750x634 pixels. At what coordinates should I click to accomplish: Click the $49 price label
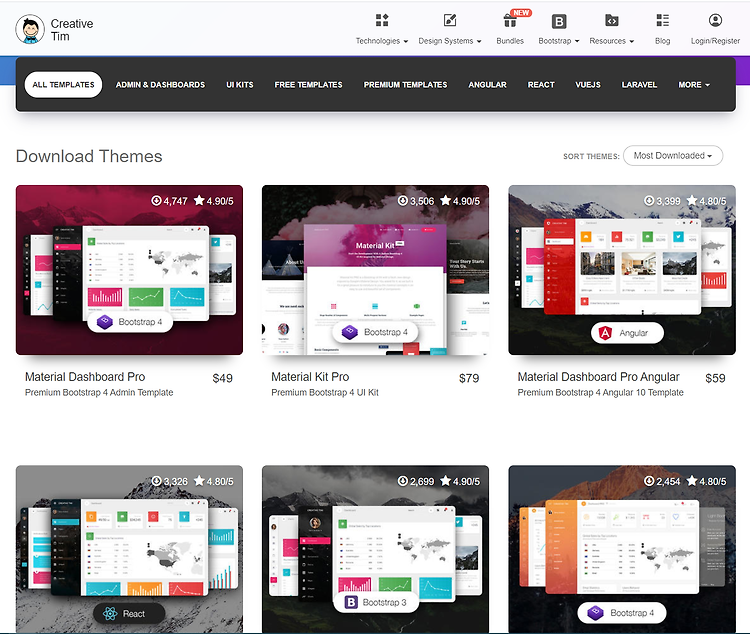tap(222, 378)
